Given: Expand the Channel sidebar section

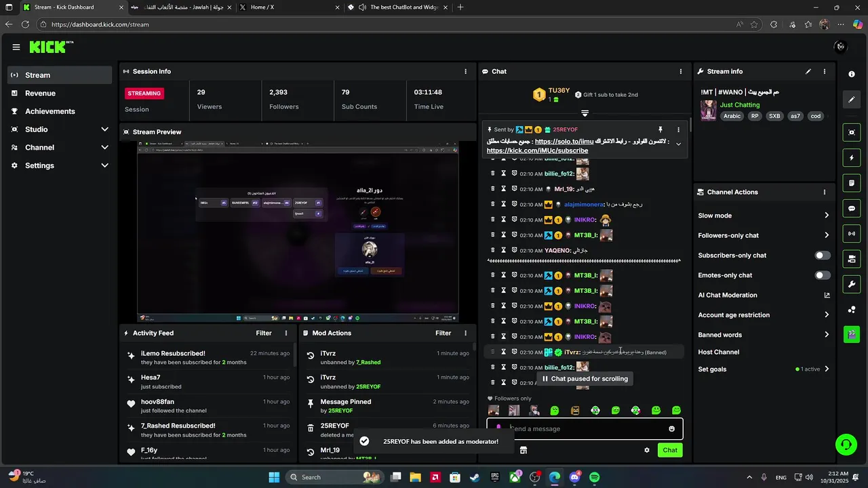Looking at the screenshot, I should [x=104, y=148].
